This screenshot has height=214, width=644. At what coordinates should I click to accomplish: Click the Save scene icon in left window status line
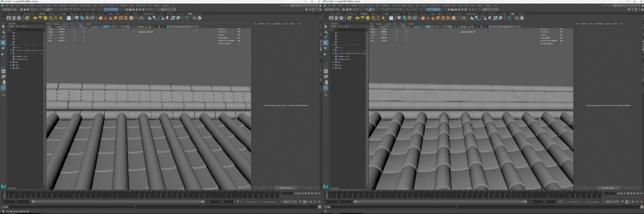(28, 9)
